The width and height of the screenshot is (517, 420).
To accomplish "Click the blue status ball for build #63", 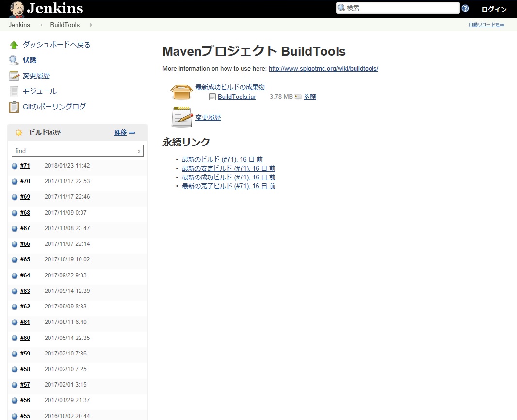I will 15,291.
